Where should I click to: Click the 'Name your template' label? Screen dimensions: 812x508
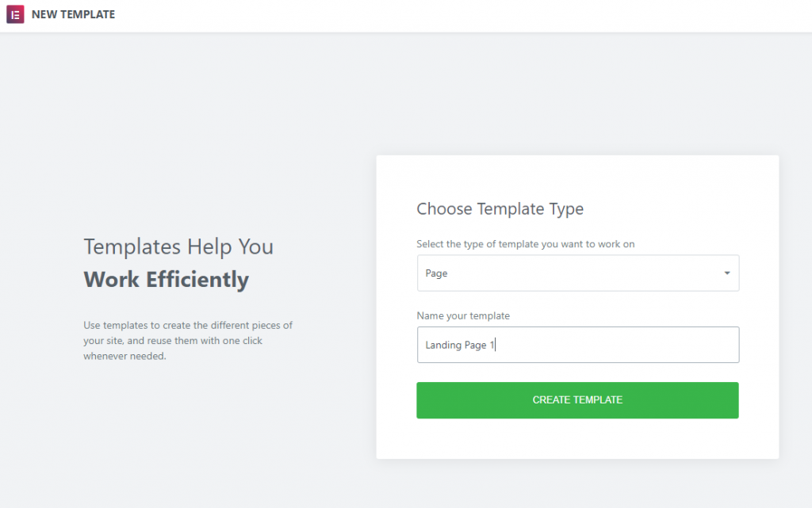click(x=463, y=315)
